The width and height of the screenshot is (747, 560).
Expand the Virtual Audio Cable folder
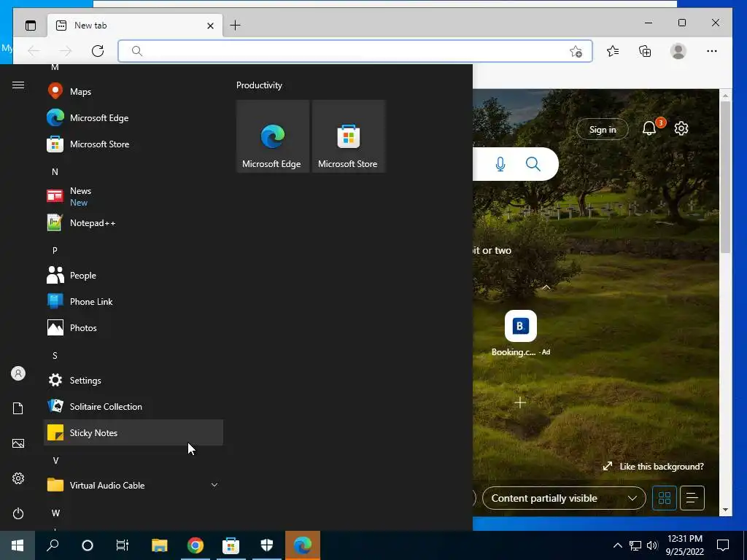(133, 485)
